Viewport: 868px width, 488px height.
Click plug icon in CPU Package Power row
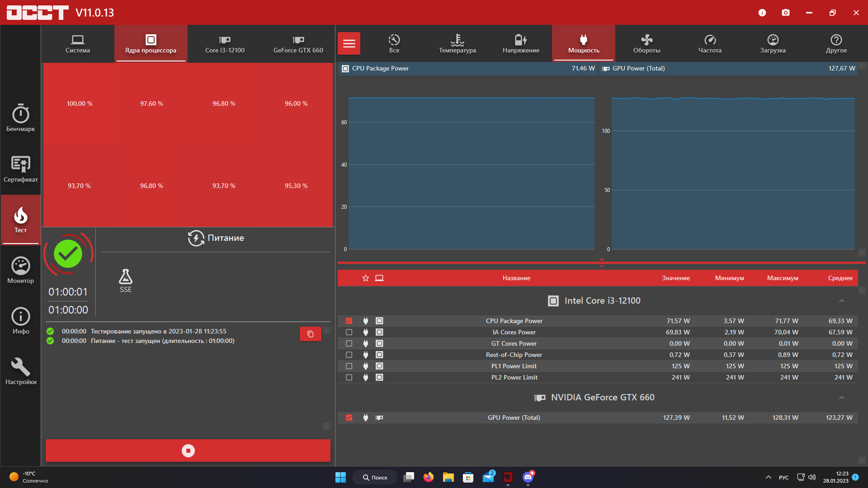tap(366, 321)
